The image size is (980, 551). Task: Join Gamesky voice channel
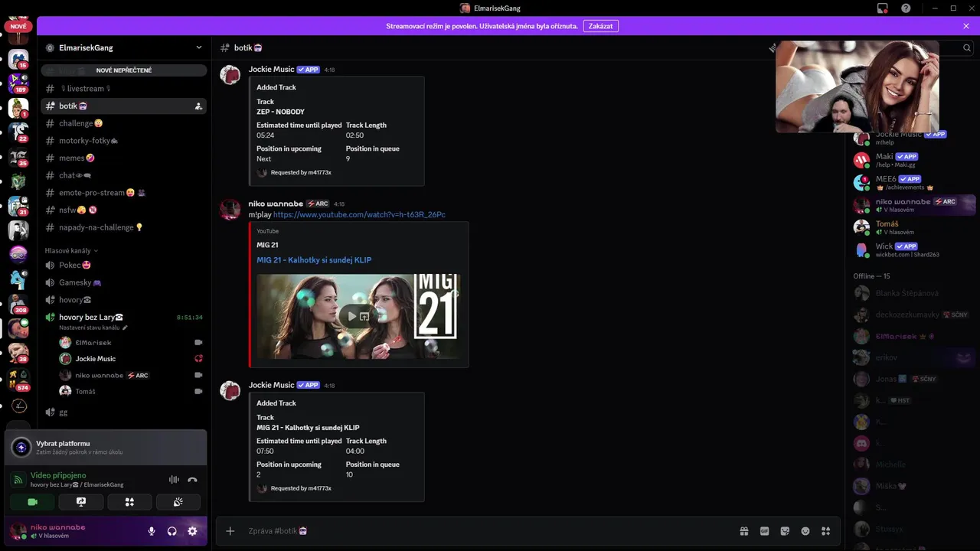(x=124, y=282)
